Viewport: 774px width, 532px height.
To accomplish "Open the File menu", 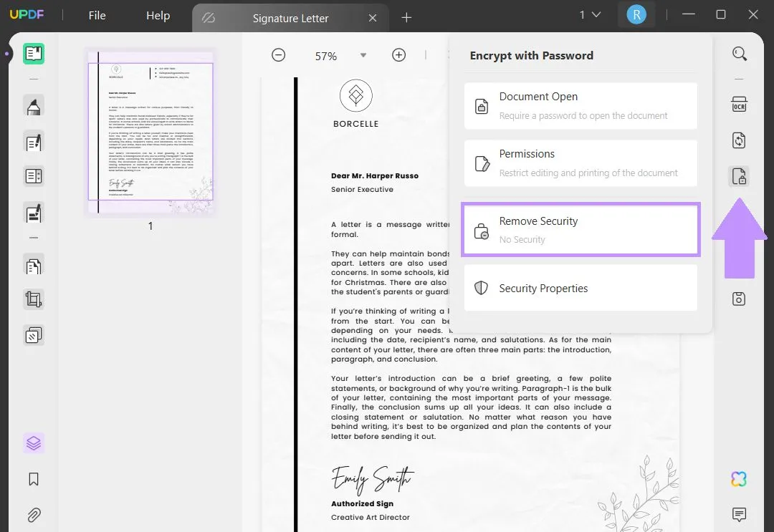I will [x=97, y=14].
